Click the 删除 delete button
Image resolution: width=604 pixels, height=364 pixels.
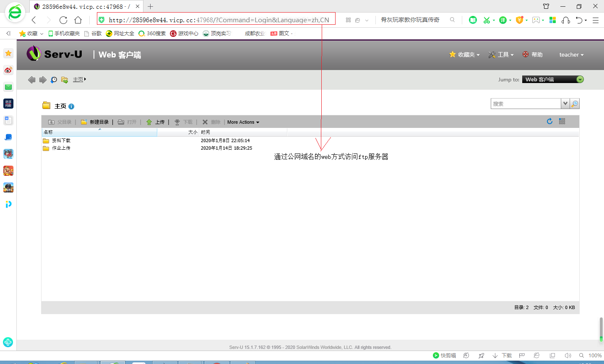[x=211, y=122]
